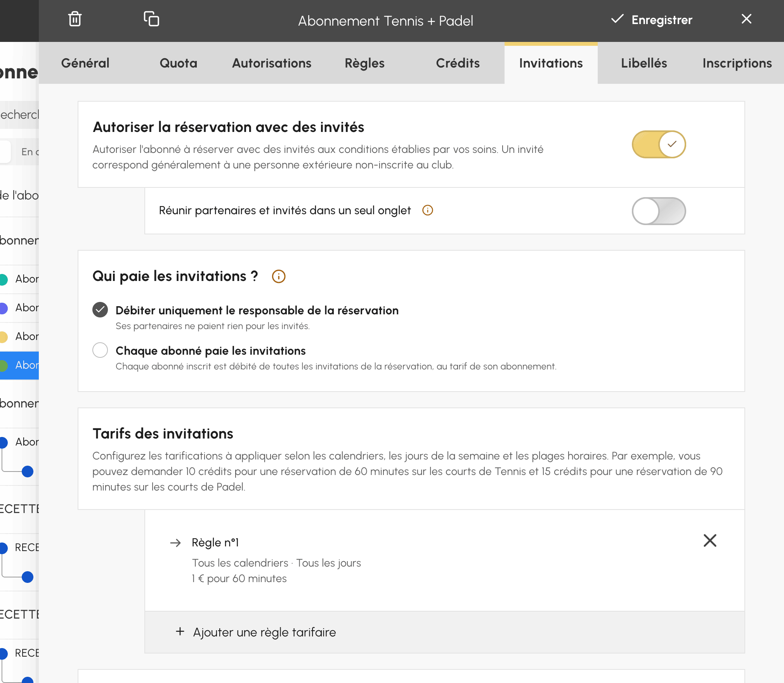Disable Autoriser la réservation avec des invités toggle

(x=659, y=144)
